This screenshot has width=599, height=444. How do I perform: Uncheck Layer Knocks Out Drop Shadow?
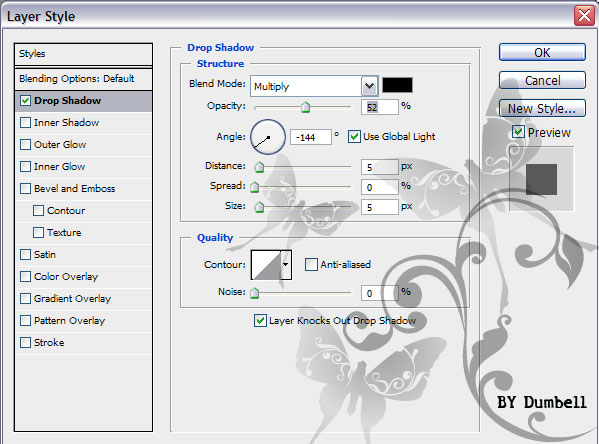coord(260,320)
